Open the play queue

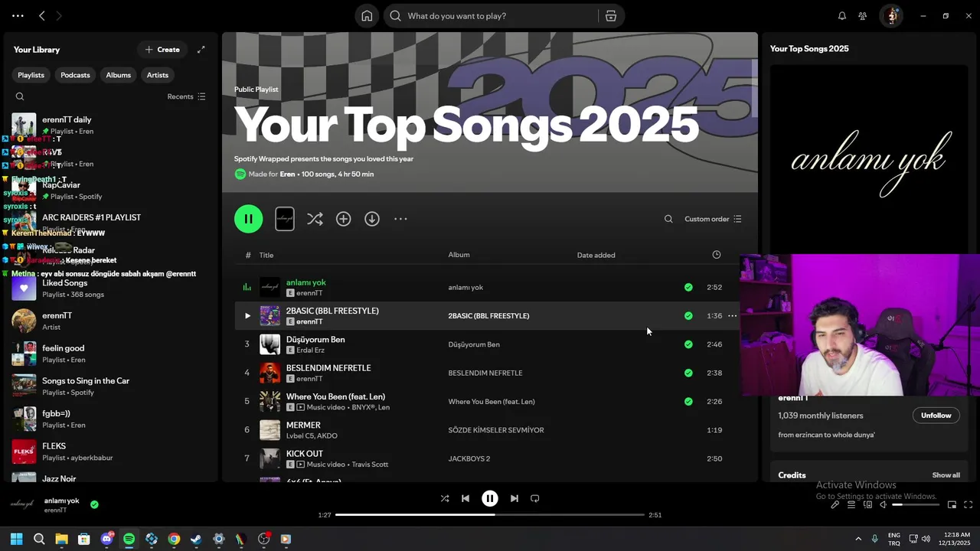pyautogui.click(x=851, y=505)
